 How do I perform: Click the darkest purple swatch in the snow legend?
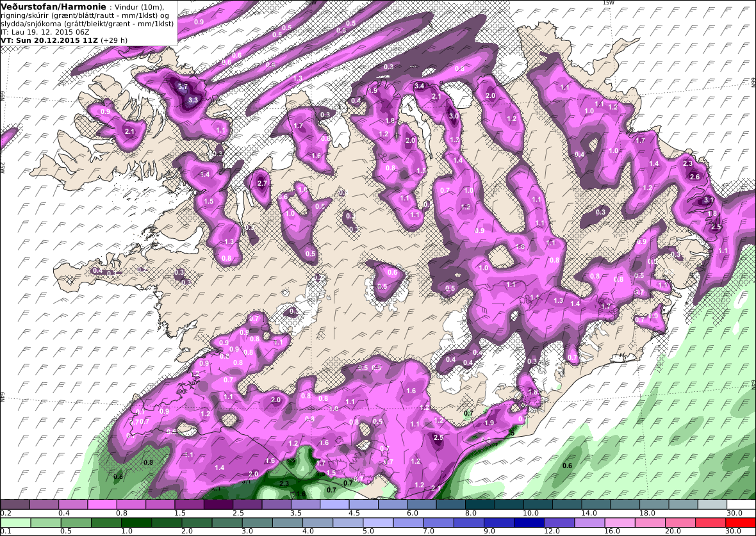(x=218, y=505)
